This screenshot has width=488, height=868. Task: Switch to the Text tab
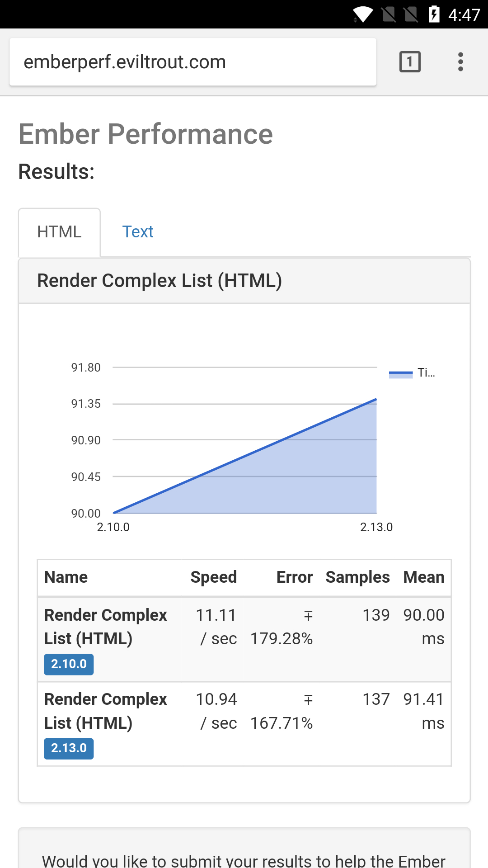(x=138, y=232)
